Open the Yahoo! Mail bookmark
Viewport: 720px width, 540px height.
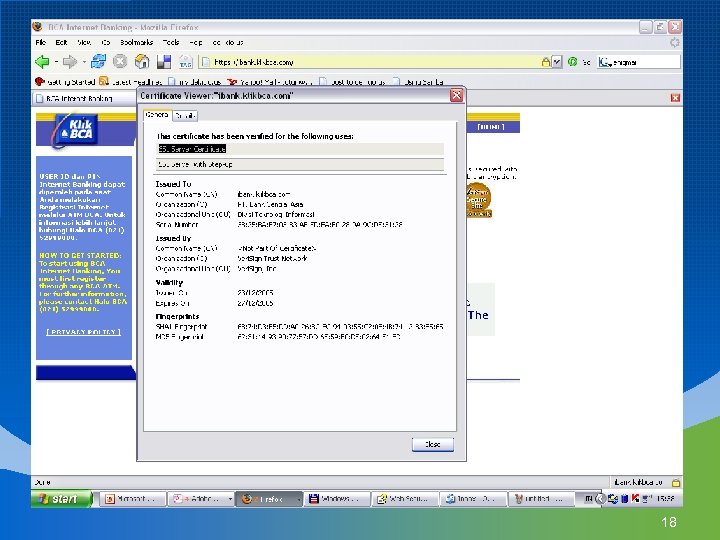pyautogui.click(x=270, y=82)
